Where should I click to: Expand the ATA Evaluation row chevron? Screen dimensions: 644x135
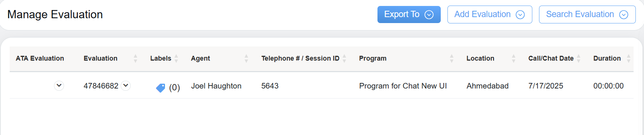(x=59, y=86)
